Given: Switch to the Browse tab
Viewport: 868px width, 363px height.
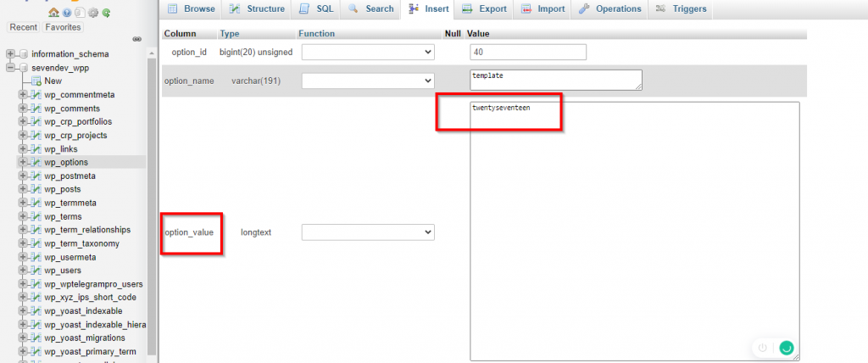Looking at the screenshot, I should (x=191, y=8).
